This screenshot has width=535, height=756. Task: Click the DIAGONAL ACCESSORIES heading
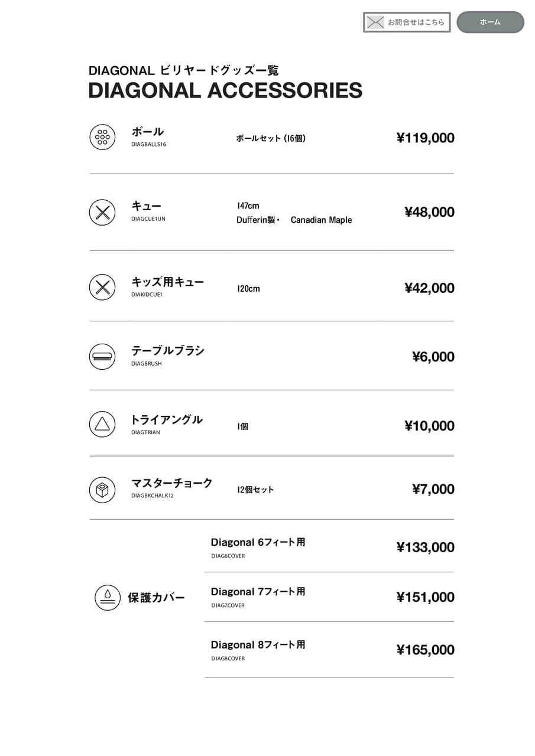225,91
